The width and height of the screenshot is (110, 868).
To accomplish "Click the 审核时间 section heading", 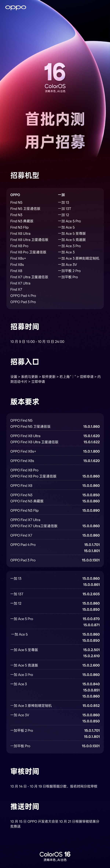I will click(25, 771).
